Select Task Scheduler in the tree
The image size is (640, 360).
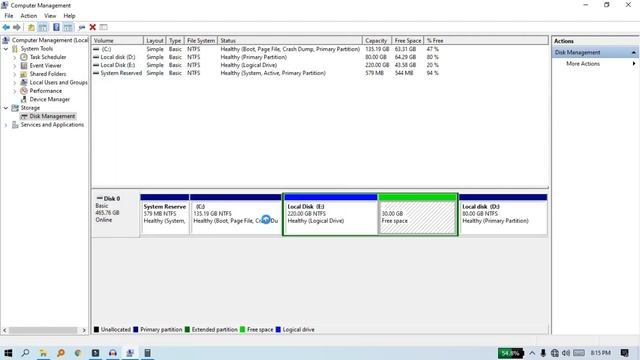coord(48,57)
